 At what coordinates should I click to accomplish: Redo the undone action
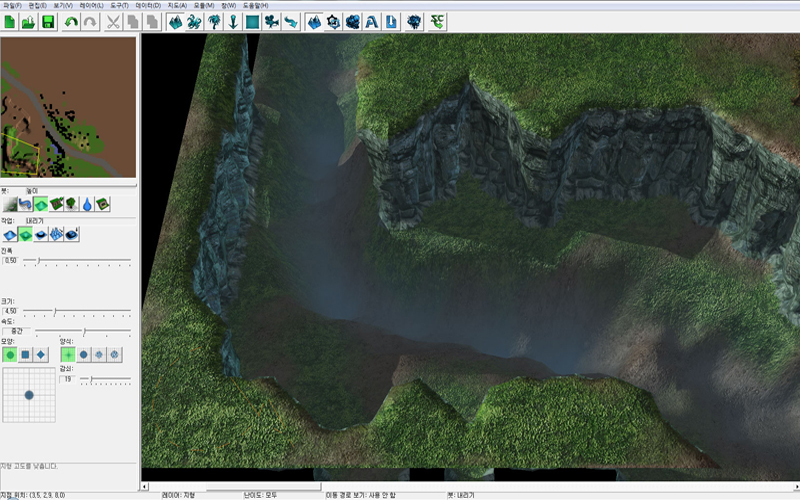tap(90, 22)
